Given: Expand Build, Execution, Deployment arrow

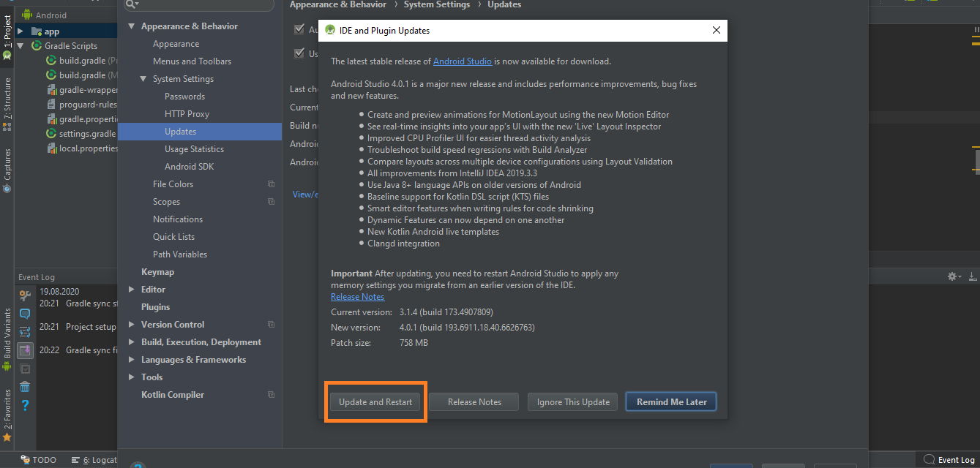Looking at the screenshot, I should (132, 342).
